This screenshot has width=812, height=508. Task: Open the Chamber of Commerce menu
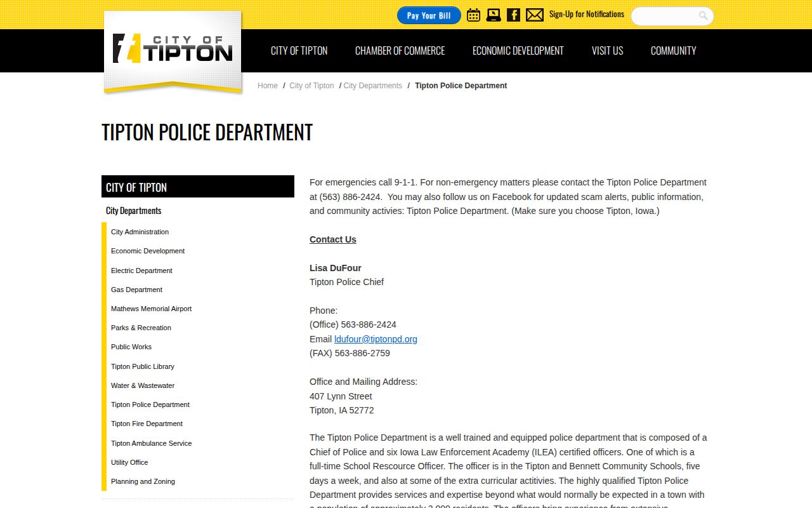pos(400,51)
